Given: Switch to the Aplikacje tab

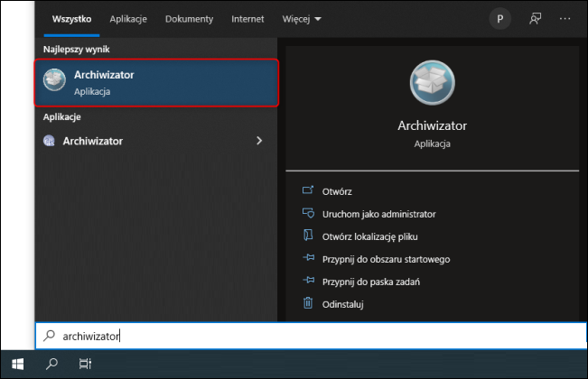Looking at the screenshot, I should click(x=128, y=18).
